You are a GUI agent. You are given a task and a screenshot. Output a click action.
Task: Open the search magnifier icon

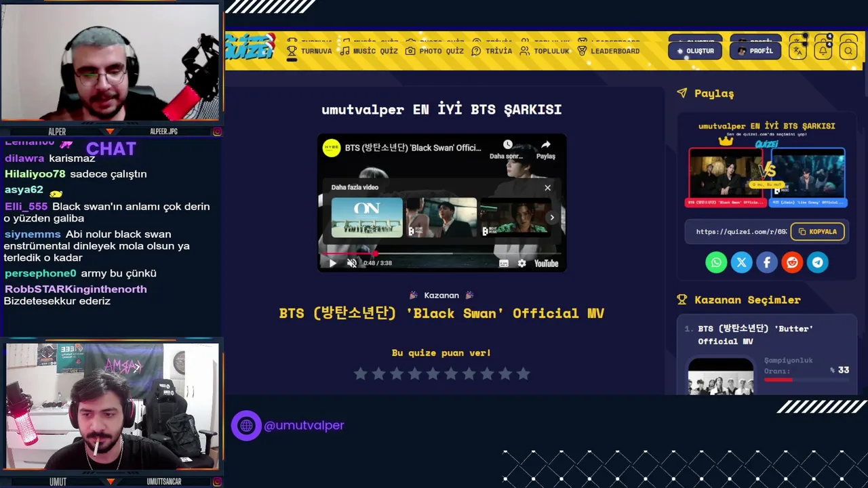[x=848, y=51]
